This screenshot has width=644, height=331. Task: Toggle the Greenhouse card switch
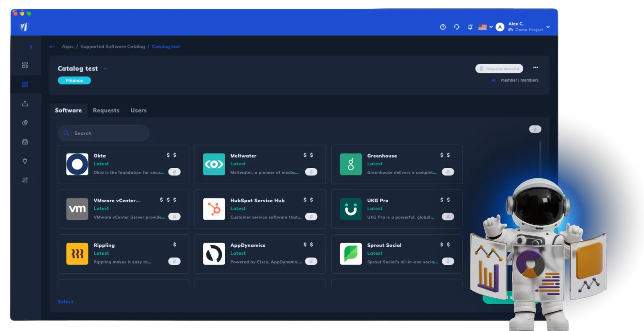click(x=448, y=172)
